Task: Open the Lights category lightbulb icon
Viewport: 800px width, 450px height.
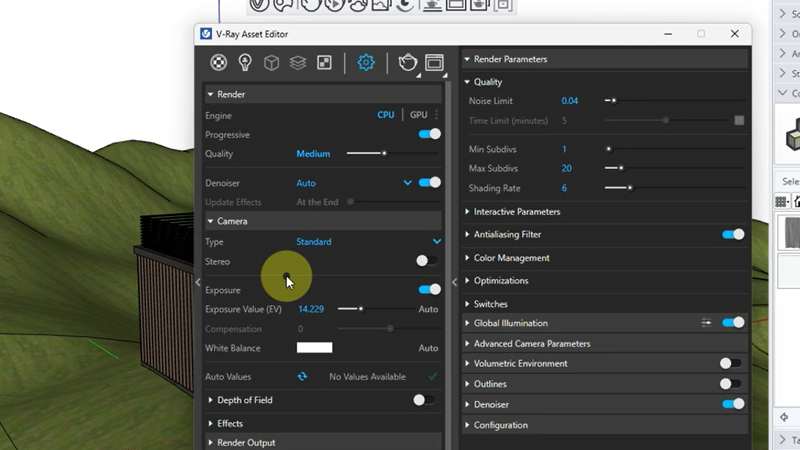Action: click(x=245, y=63)
